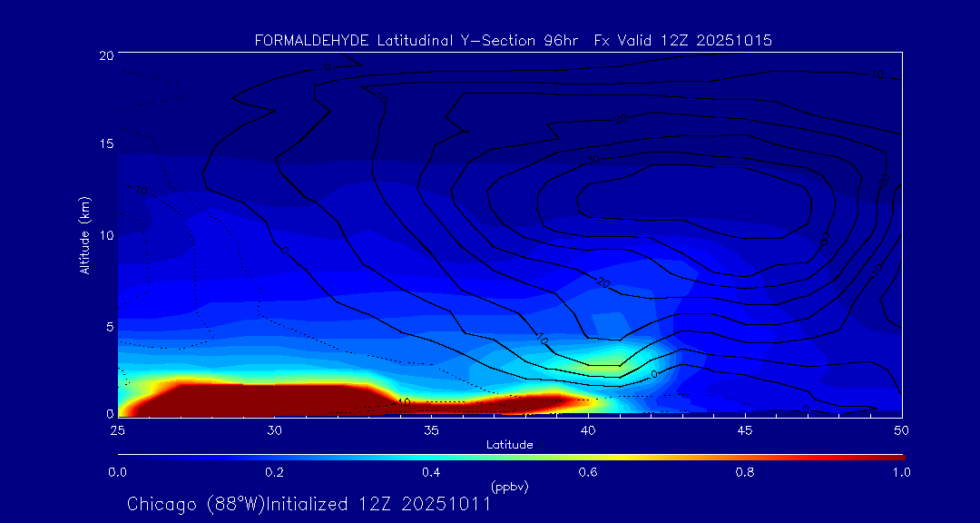This screenshot has height=523, width=980.
Task: Click the FORMALDEHYDE Latitudinal Y-Section chart title
Action: tap(513, 41)
